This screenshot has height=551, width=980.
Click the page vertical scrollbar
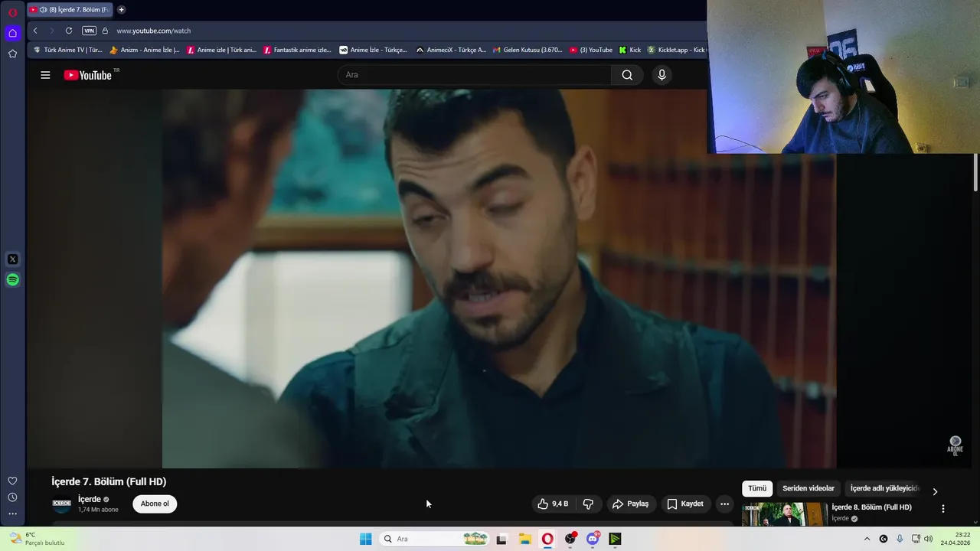pos(975,172)
